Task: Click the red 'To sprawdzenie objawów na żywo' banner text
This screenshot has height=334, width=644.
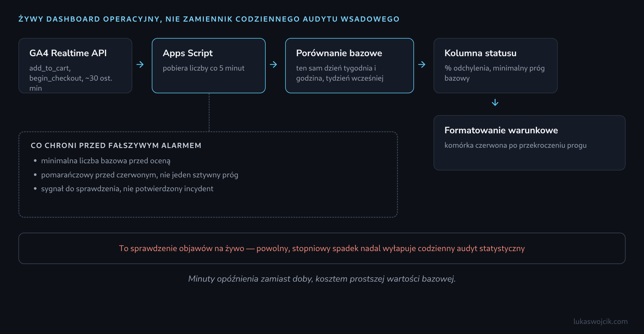Action: 322,248
